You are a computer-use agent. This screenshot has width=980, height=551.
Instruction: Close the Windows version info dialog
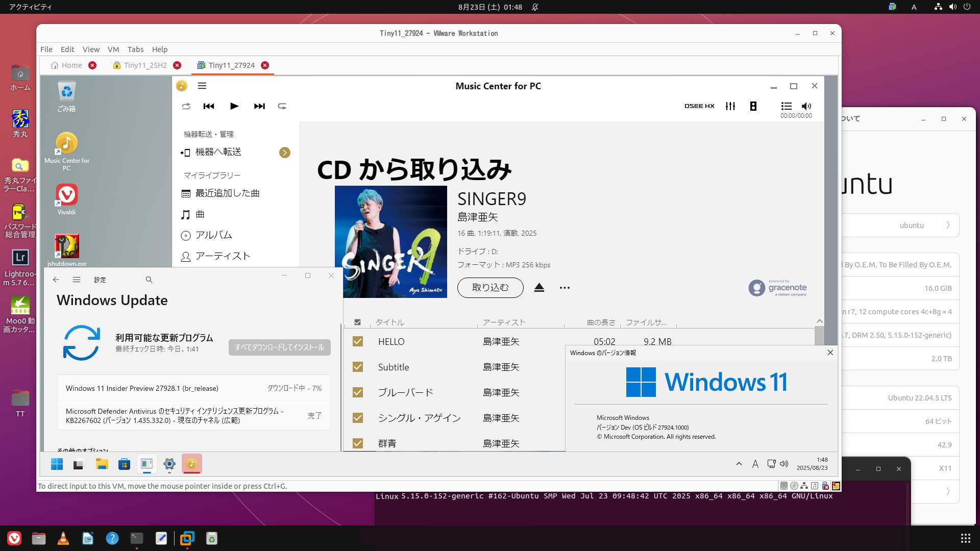point(830,353)
